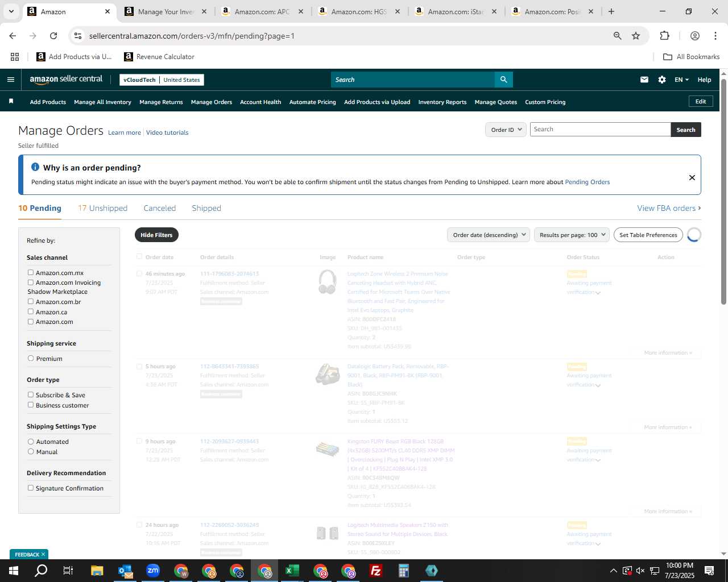The height and width of the screenshot is (582, 728).
Task: Bookmark this page with star icon
Action: pos(636,36)
